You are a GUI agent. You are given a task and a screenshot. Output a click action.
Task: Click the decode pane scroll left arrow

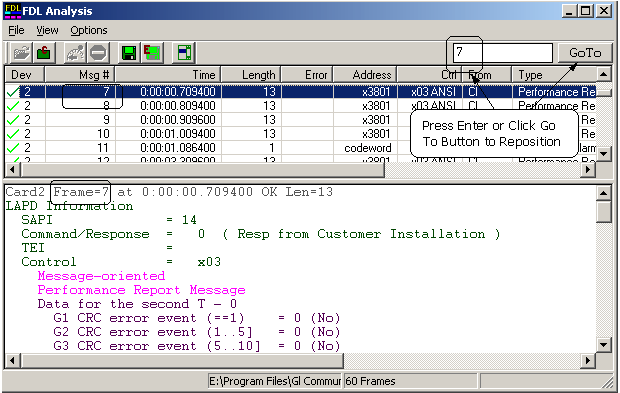tap(12, 361)
